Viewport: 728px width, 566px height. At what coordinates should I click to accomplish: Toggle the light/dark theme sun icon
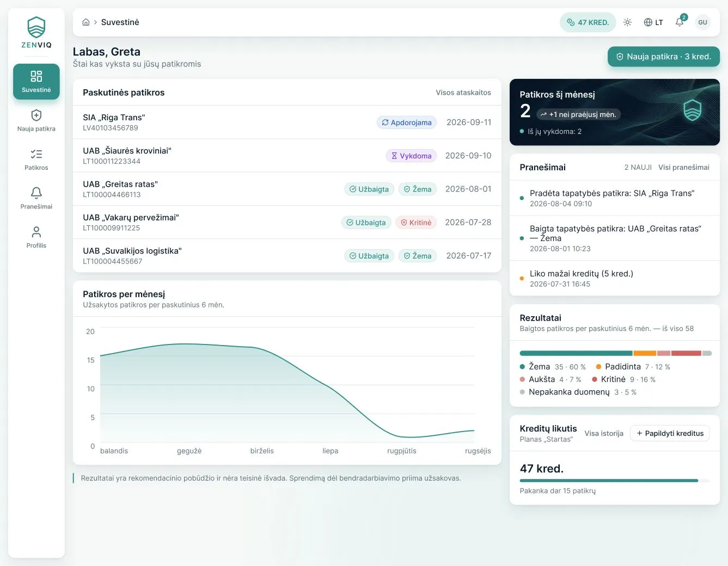pos(627,22)
